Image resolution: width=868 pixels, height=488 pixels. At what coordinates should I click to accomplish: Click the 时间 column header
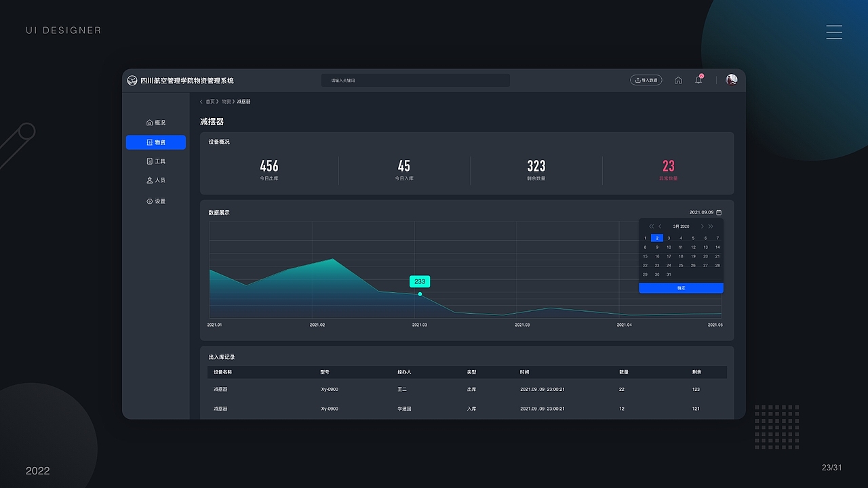(525, 372)
